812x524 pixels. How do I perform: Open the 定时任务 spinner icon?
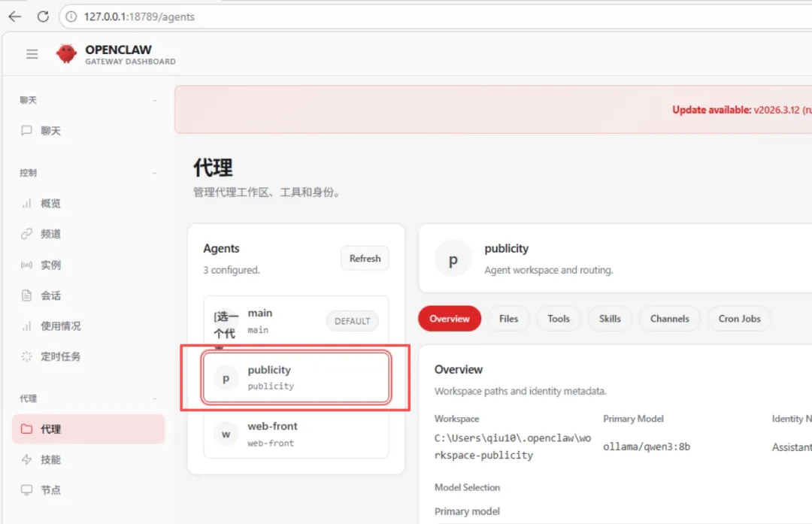[x=26, y=356]
